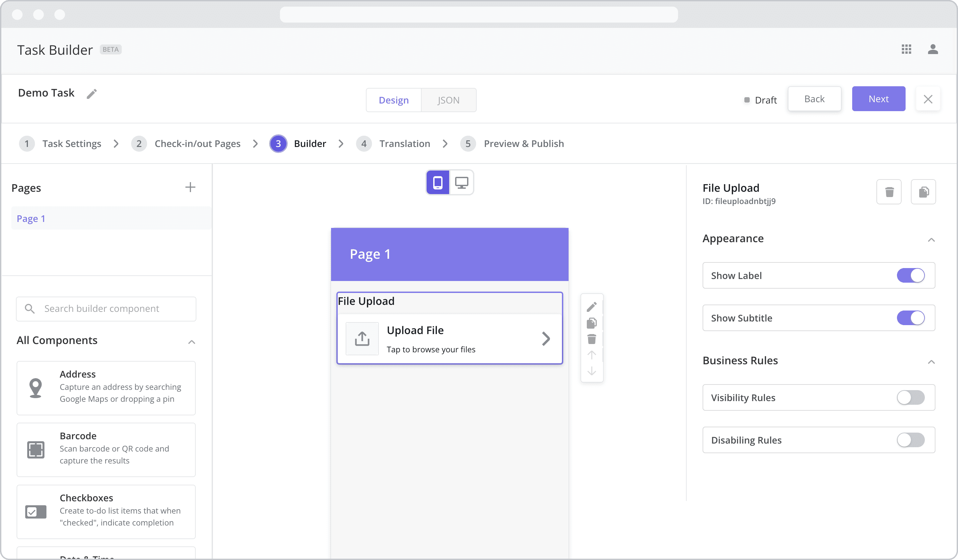958x560 pixels.
Task: Enable the Visibility Rules toggle
Action: 911,397
